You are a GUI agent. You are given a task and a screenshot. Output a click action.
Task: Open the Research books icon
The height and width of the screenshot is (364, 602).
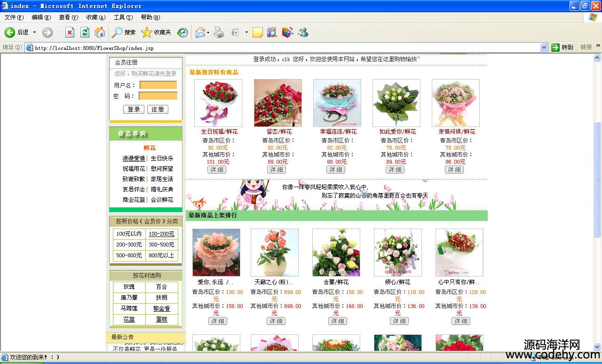tap(272, 32)
